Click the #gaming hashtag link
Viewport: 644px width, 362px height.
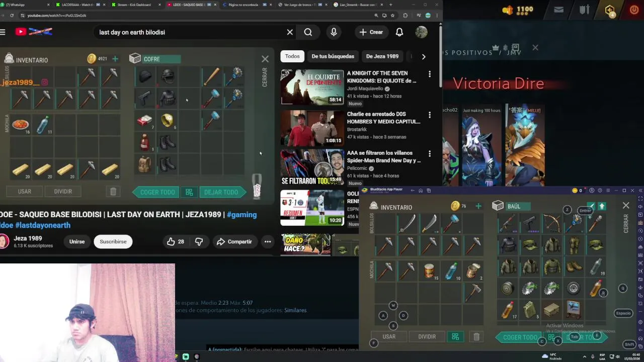coord(242,215)
